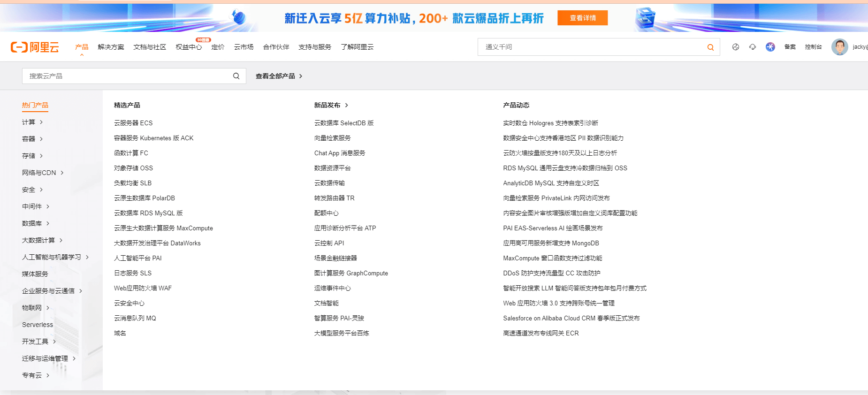Open 大模型服务平台百炼

342,333
